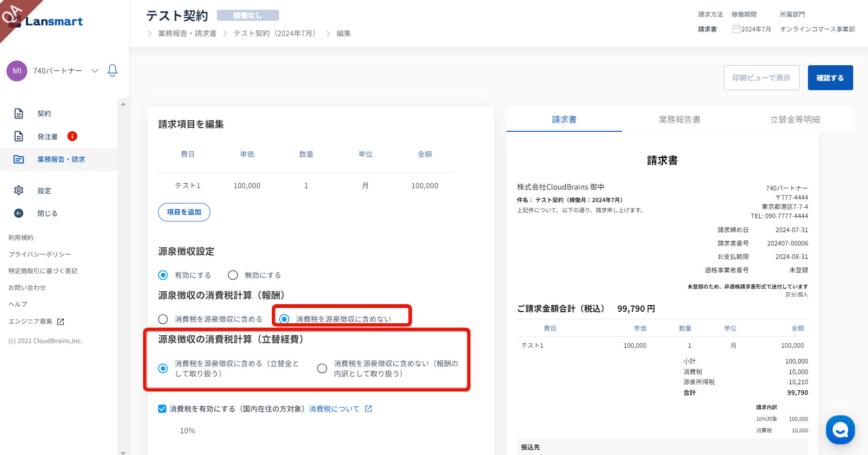868x455 pixels.
Task: Switch to the 業務報告書 tab
Action: (679, 120)
